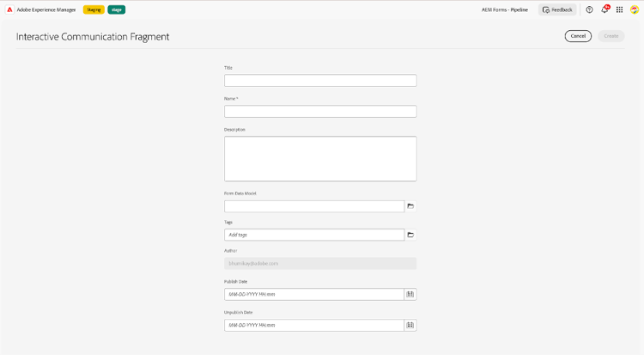
Task: Click the Create button
Action: [611, 36]
